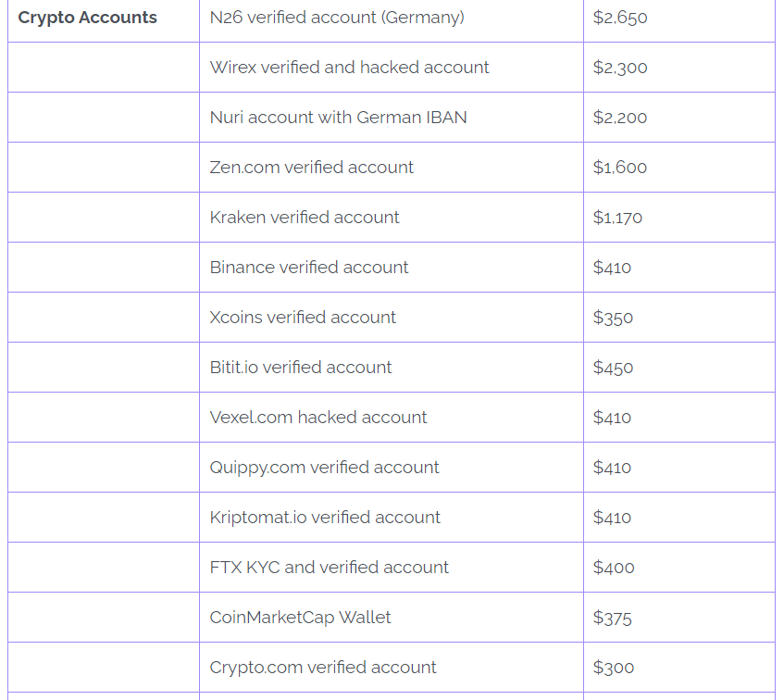This screenshot has width=784, height=700.
Task: Select the N26 verified account (Germany) entry
Action: point(337,18)
